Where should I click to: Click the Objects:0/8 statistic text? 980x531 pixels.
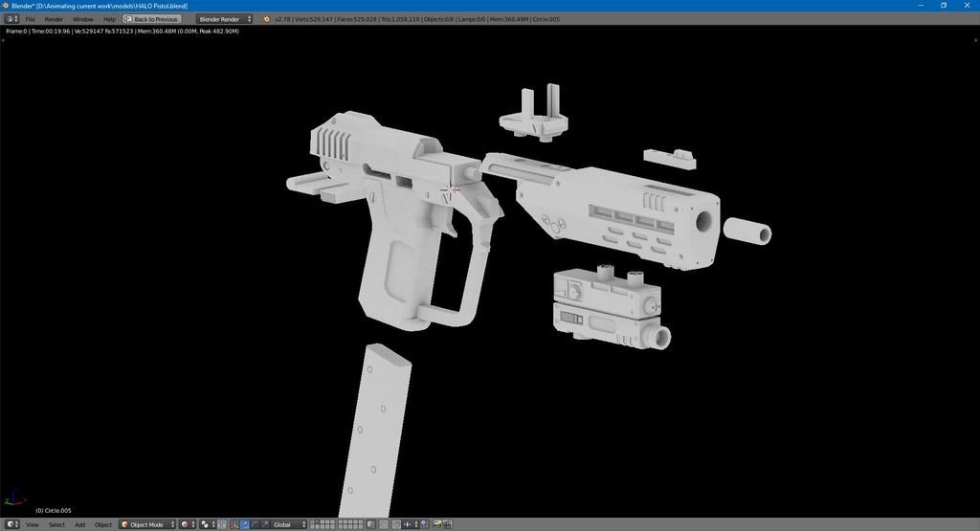pyautogui.click(x=438, y=19)
